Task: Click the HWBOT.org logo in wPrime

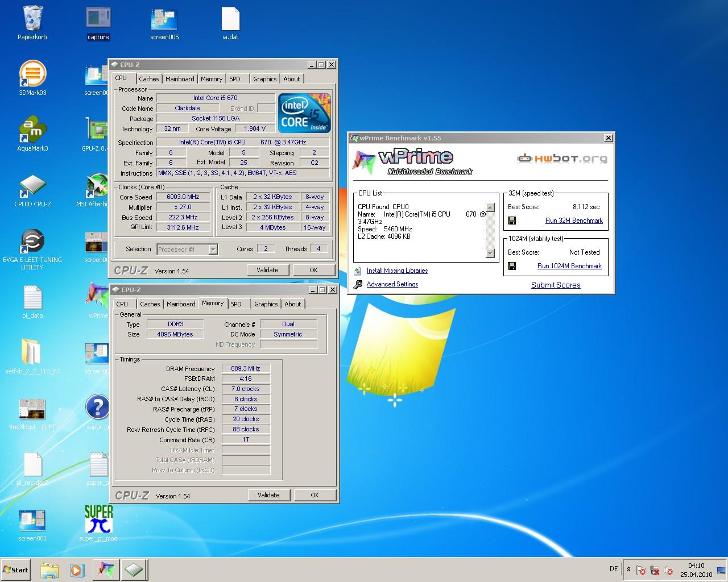Action: pos(562,159)
